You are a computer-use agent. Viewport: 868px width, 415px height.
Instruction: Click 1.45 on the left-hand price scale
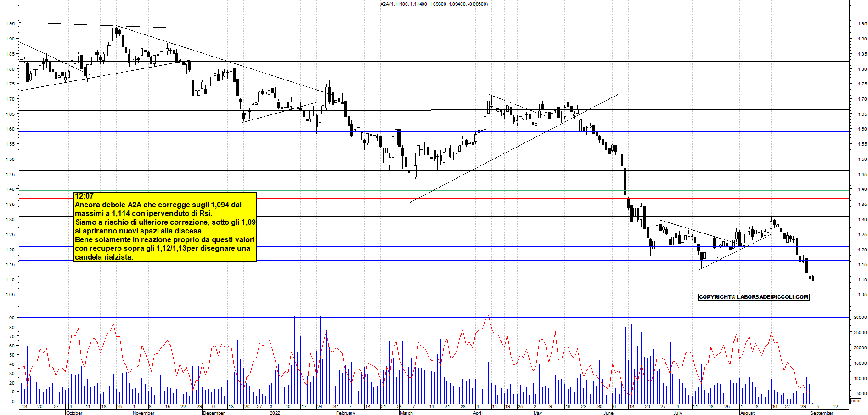point(10,174)
